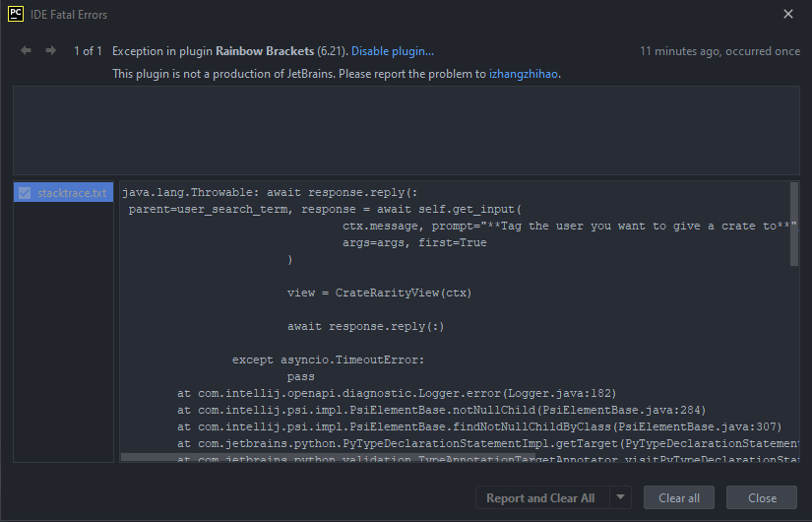
Task: Click the findNotNullChildByClass stack line
Action: pos(479,427)
